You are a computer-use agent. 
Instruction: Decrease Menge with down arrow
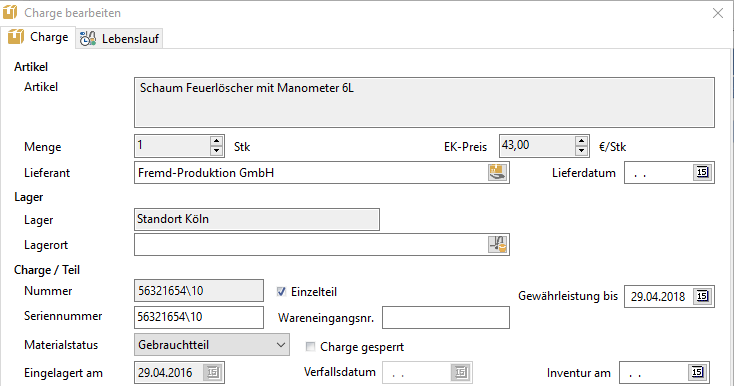pos(216,151)
